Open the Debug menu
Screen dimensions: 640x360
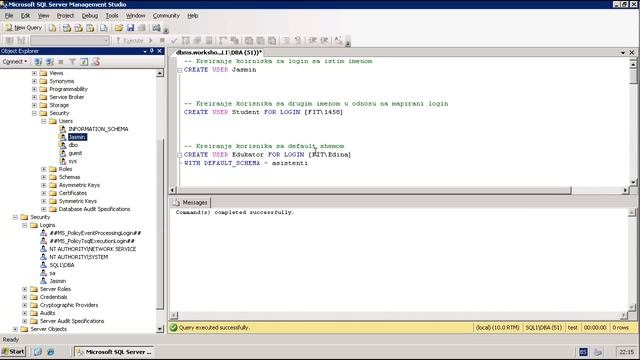click(x=90, y=16)
